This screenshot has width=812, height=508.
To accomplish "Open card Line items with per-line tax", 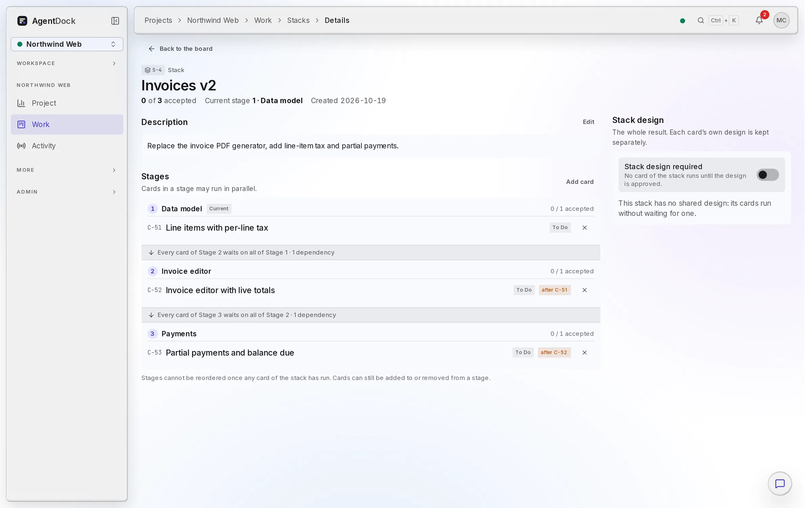I will tap(217, 228).
